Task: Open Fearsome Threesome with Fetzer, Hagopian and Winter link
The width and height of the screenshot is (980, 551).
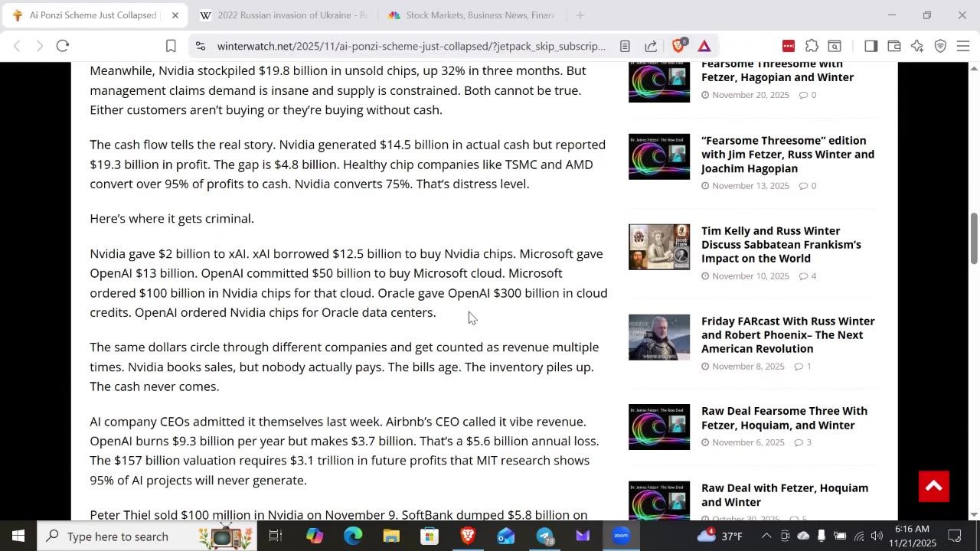Action: [778, 70]
